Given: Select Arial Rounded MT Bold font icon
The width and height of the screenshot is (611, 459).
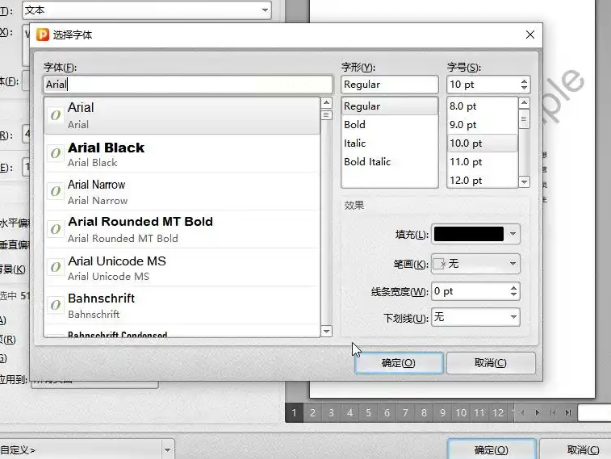Looking at the screenshot, I should tap(56, 229).
